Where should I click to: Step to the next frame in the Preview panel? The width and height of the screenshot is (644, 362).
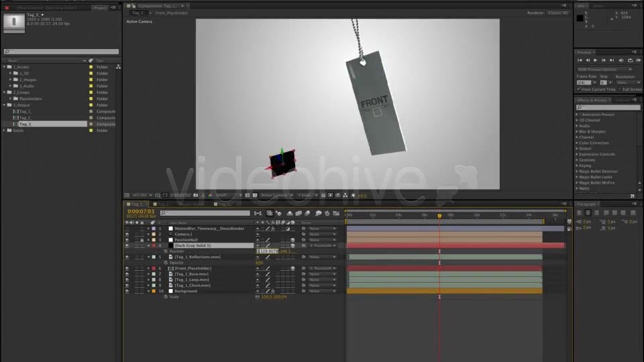click(x=604, y=60)
